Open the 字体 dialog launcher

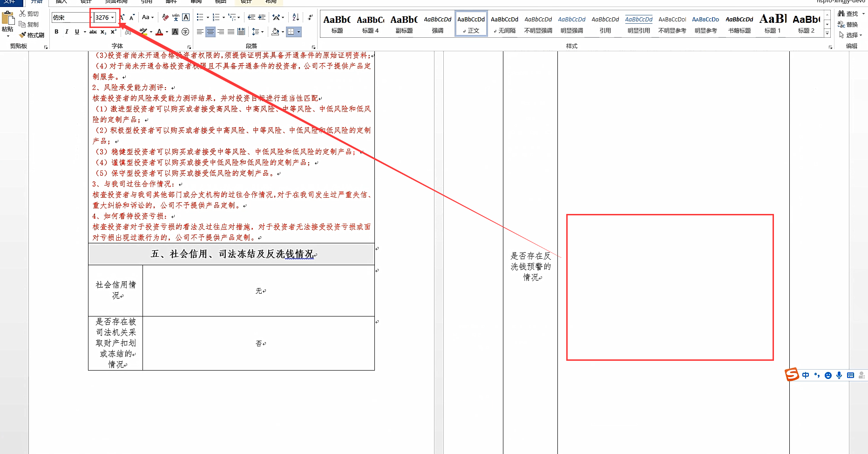[x=189, y=47]
